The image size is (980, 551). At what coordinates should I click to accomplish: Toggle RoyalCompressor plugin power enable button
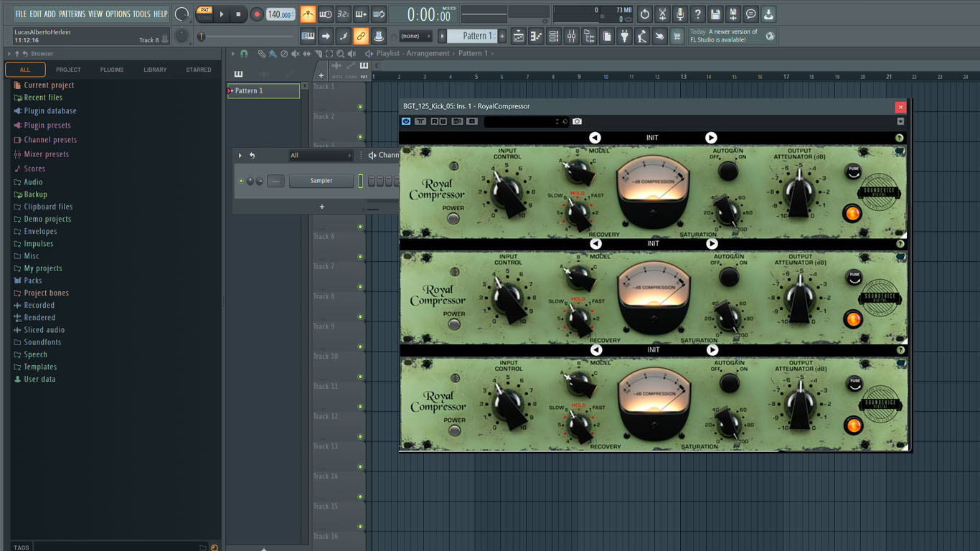click(x=406, y=121)
